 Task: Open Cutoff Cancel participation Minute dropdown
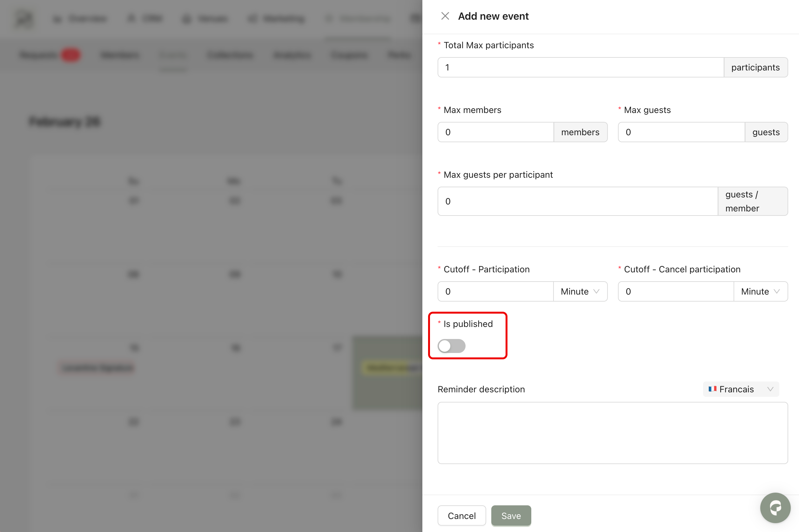pyautogui.click(x=760, y=291)
